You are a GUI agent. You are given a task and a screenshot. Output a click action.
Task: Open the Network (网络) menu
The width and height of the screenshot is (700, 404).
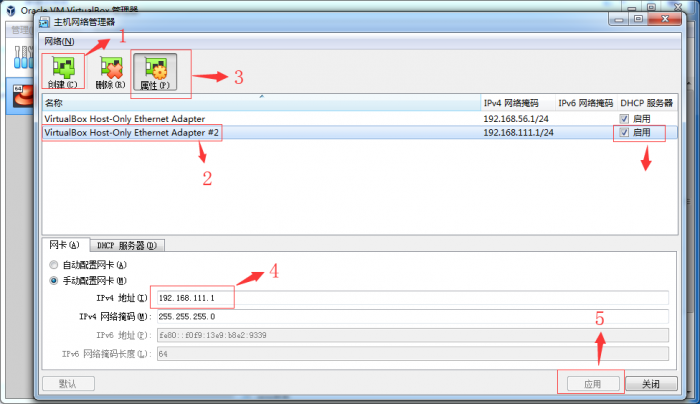tap(59, 42)
